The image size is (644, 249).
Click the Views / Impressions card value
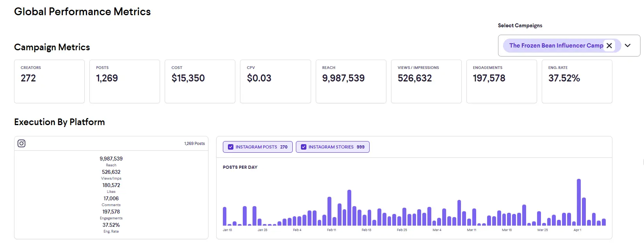tap(415, 78)
